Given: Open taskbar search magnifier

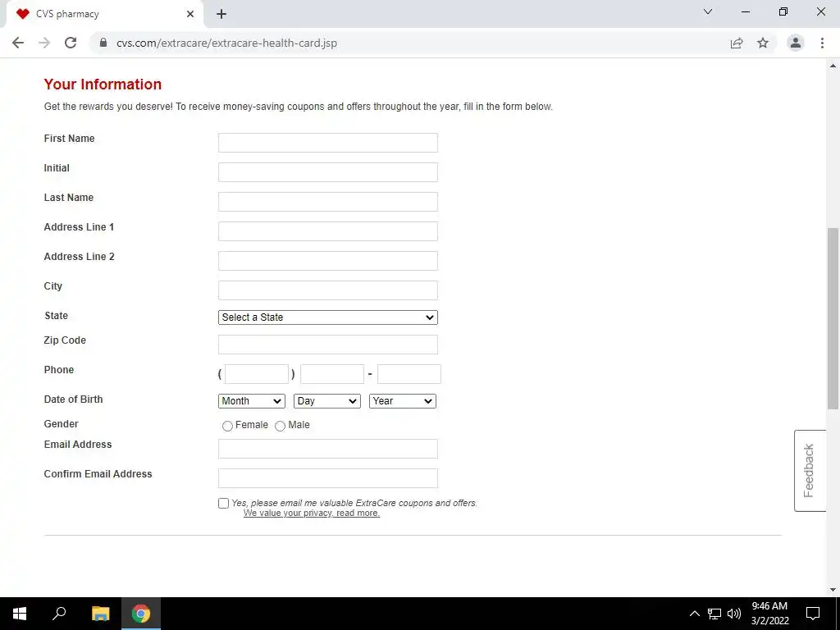Looking at the screenshot, I should [x=59, y=614].
